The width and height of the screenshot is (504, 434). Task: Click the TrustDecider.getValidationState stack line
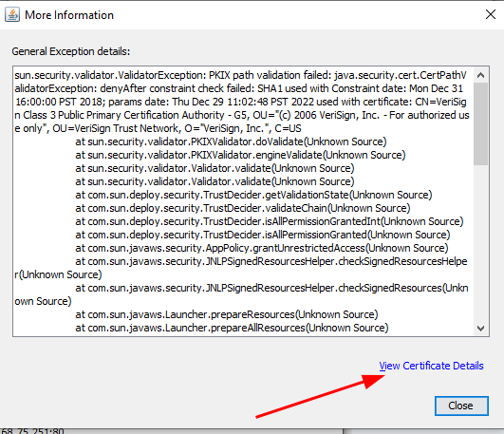tap(253, 195)
